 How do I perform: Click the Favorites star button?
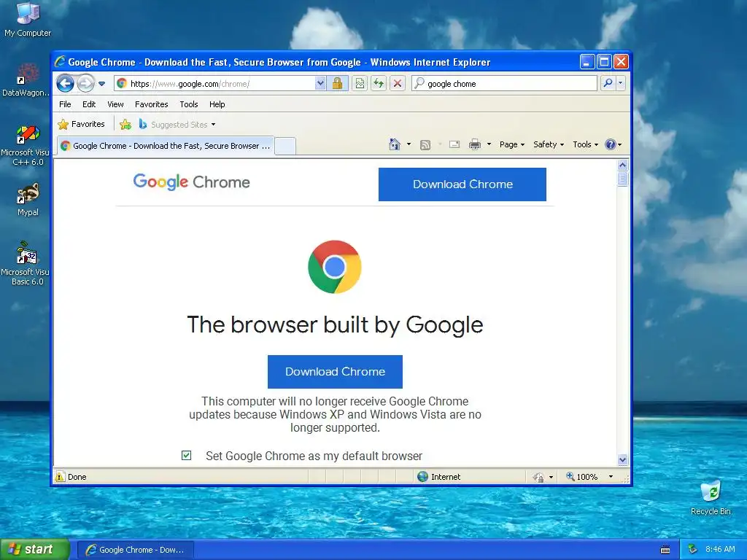tap(81, 124)
